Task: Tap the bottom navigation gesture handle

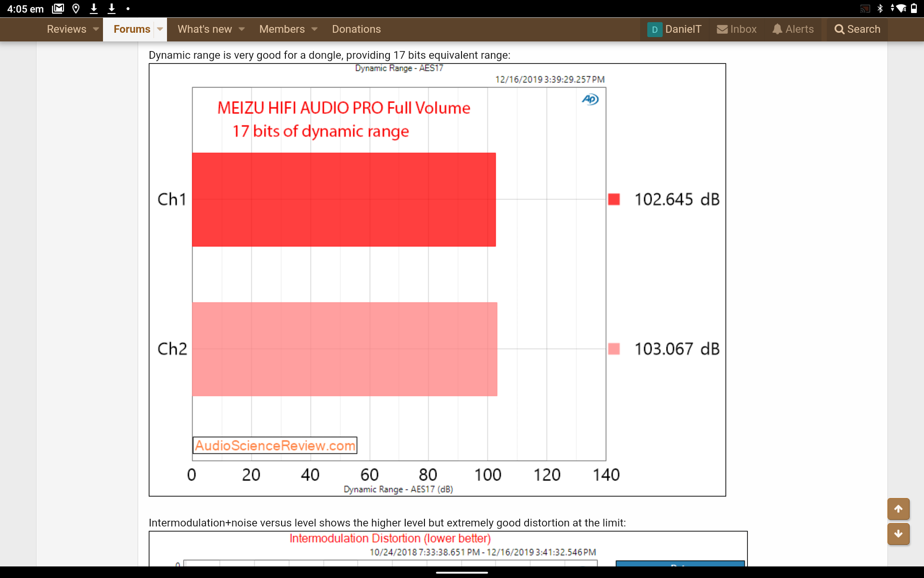Action: pyautogui.click(x=462, y=573)
